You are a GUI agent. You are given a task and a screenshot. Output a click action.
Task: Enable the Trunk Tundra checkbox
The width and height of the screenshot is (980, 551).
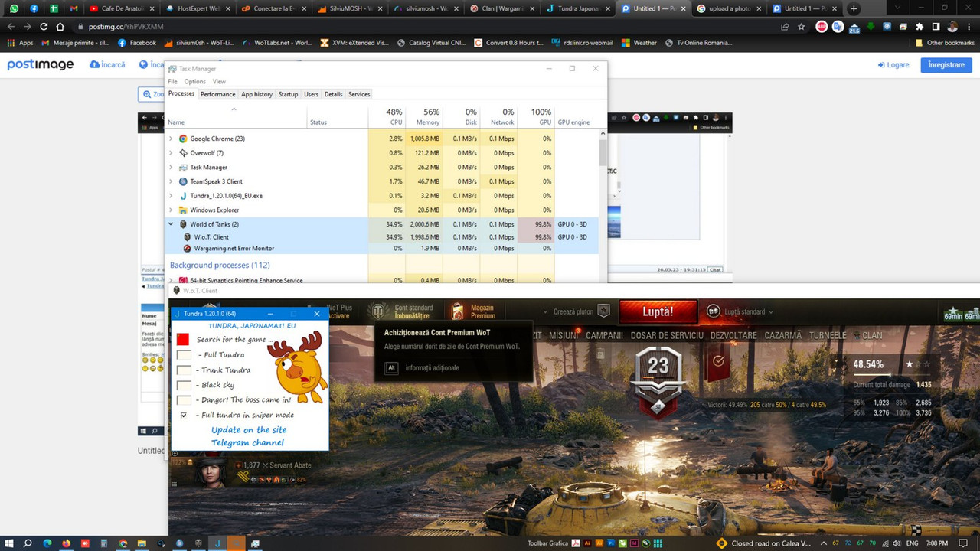[x=184, y=370]
